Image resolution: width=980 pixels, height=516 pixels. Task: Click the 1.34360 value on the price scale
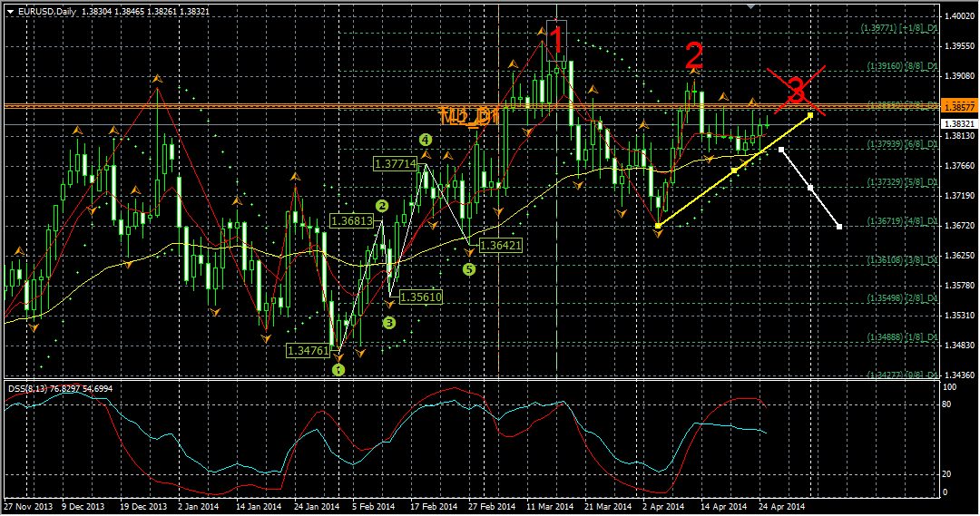(959, 375)
